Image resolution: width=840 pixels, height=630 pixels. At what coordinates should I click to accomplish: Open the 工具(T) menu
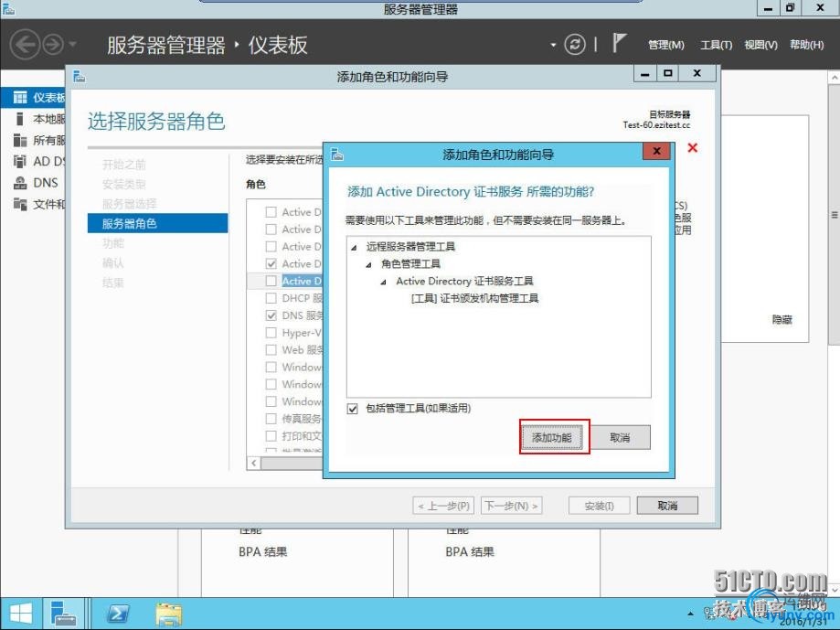[x=717, y=45]
